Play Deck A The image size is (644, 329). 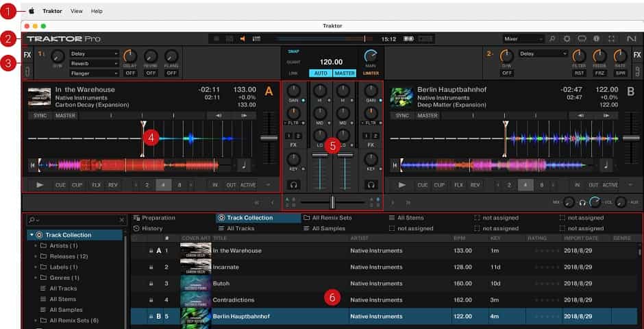pyautogui.click(x=40, y=185)
